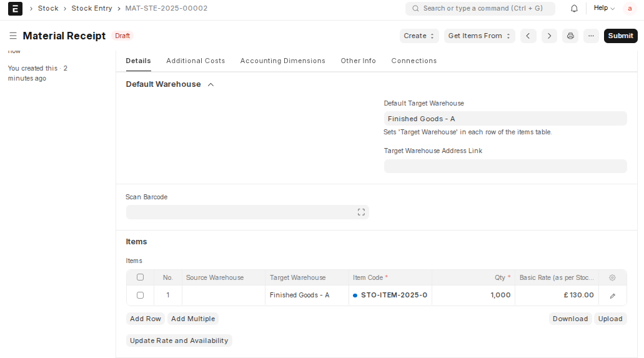Go to next document arrow
The width and height of the screenshot is (644, 358).
(x=549, y=36)
